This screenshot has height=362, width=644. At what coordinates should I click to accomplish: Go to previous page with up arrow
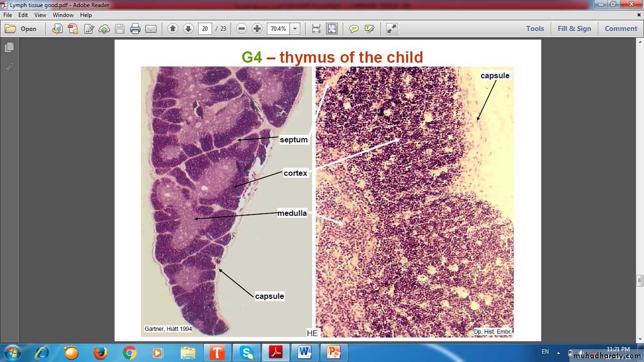[173, 29]
